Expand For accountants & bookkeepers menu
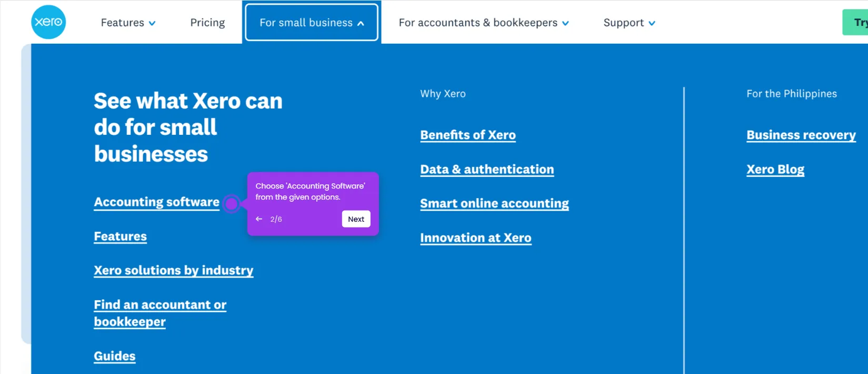This screenshot has height=374, width=868. pos(484,23)
